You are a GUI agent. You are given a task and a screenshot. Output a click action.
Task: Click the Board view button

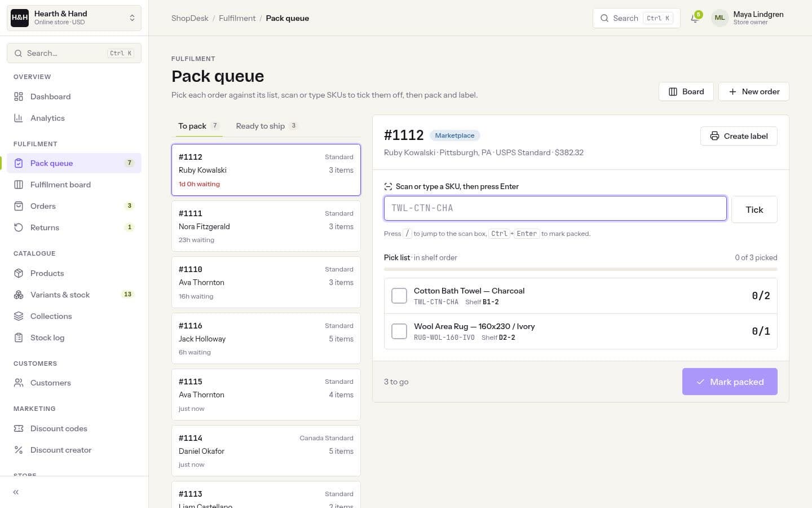pos(686,91)
